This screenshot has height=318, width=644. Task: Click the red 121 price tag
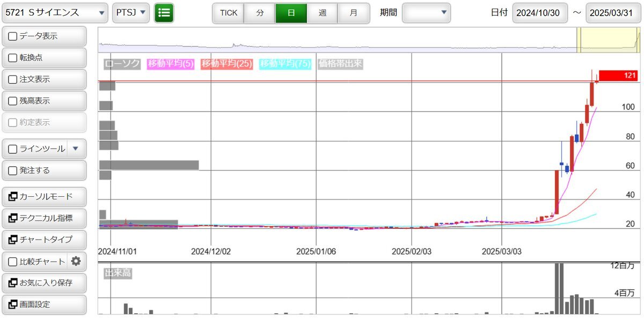[619, 76]
